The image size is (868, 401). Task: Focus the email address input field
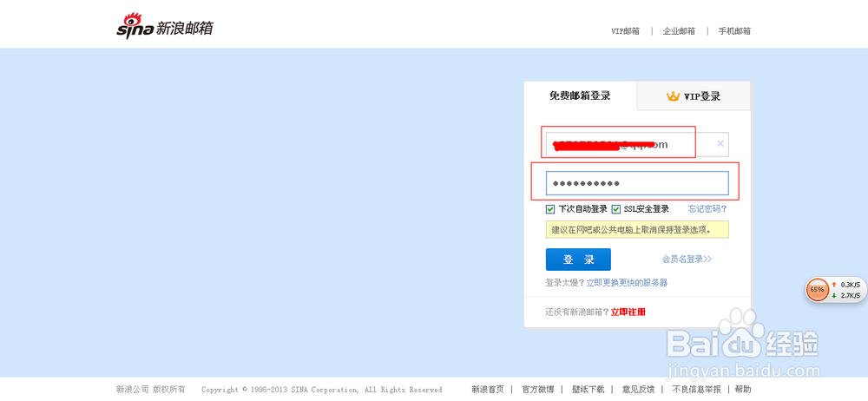[637, 145]
